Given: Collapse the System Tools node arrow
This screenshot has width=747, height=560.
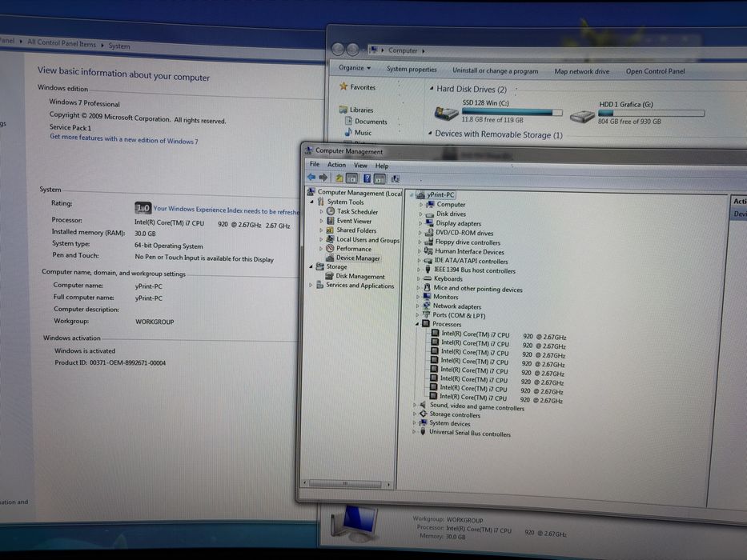Looking at the screenshot, I should (x=312, y=202).
